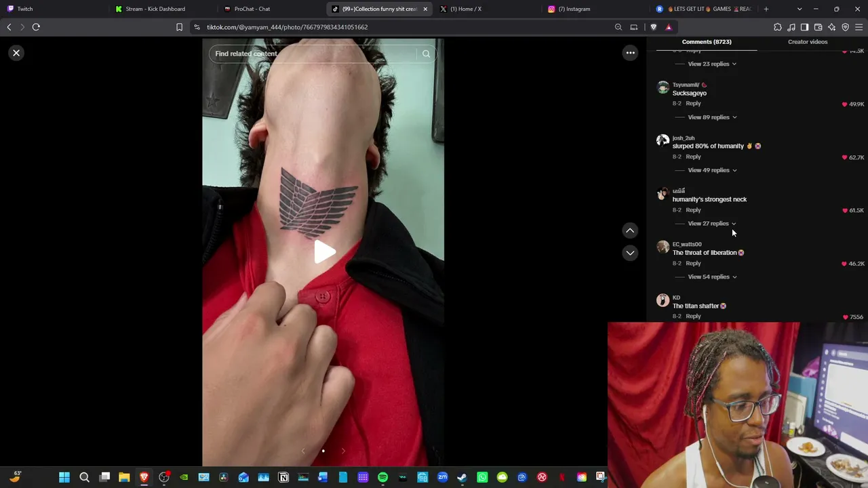Image resolution: width=868 pixels, height=488 pixels.
Task: Open the tab search dropdown arrow
Action: tap(800, 9)
